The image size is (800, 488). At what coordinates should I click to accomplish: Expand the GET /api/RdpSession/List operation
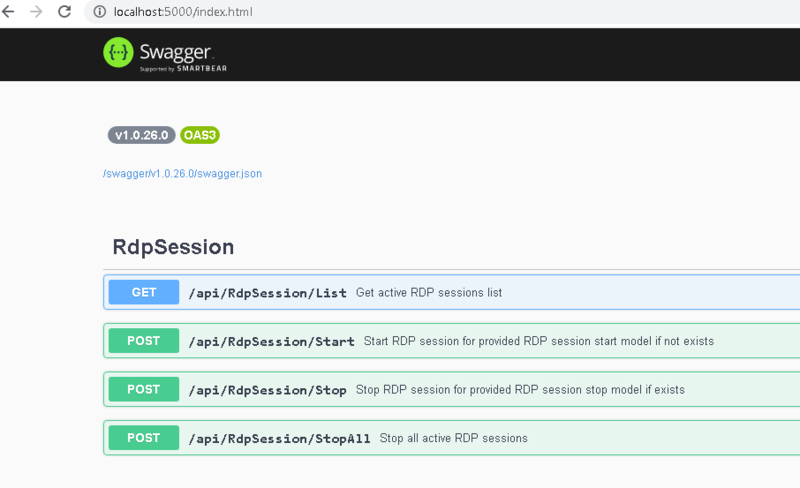452,292
